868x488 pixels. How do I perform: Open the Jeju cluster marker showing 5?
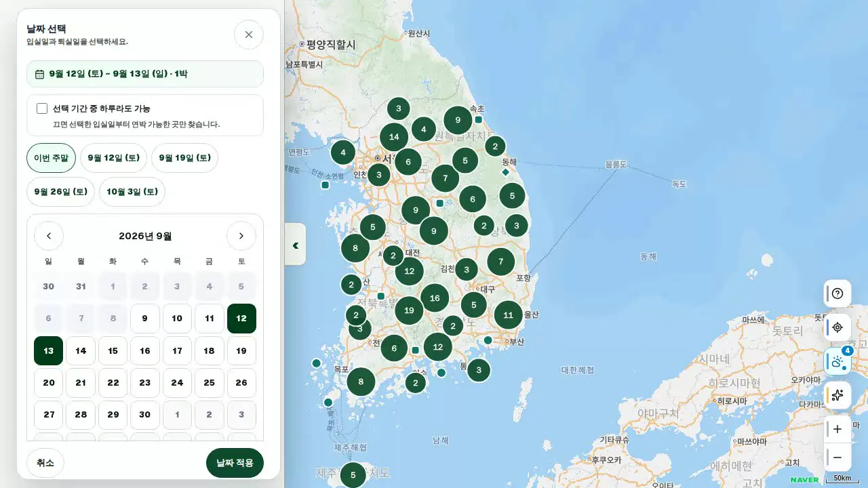pos(353,475)
